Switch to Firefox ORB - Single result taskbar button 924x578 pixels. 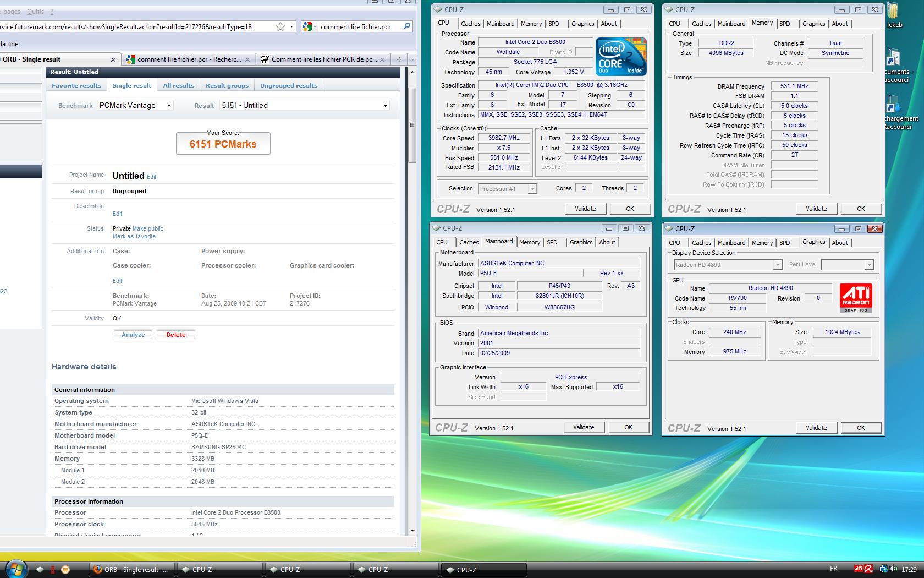(x=132, y=570)
